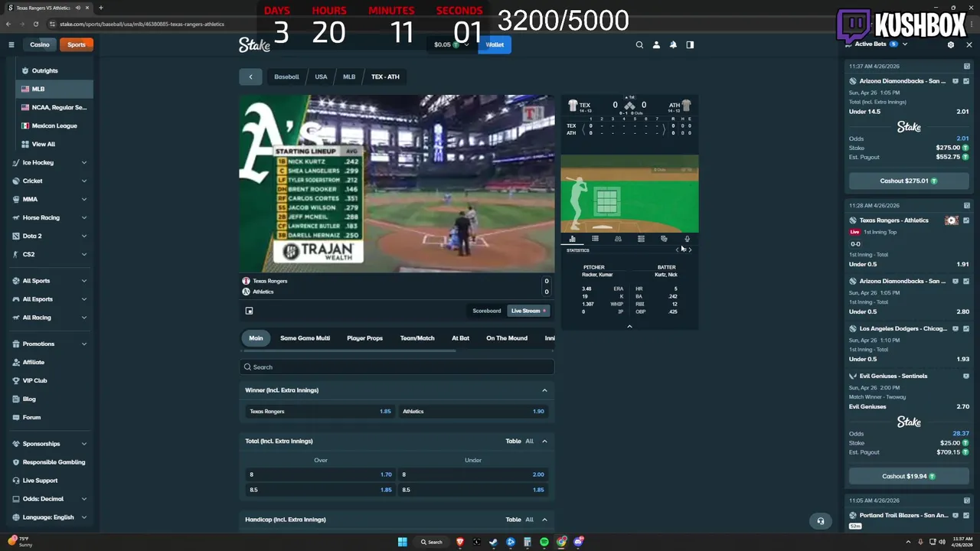Switch to the Sports mode
980x551 pixels.
tap(77, 44)
